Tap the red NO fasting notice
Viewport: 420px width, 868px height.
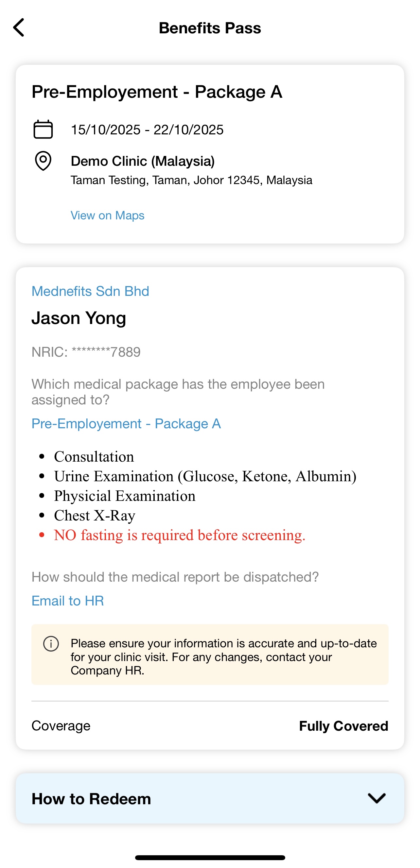click(x=179, y=535)
